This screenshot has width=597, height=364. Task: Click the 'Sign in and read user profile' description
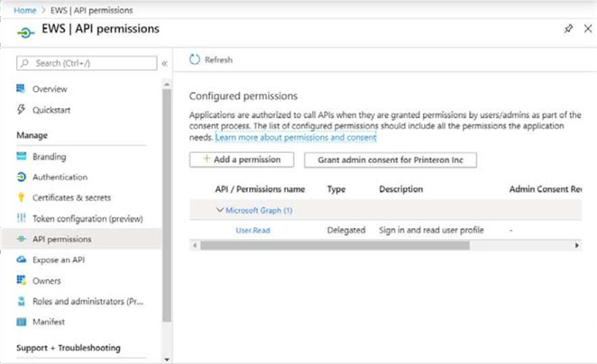(x=431, y=230)
